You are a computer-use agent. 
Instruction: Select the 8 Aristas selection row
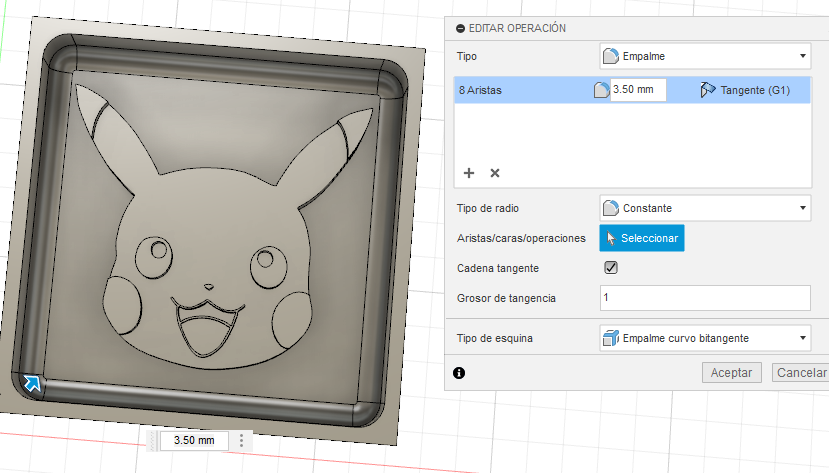(632, 90)
